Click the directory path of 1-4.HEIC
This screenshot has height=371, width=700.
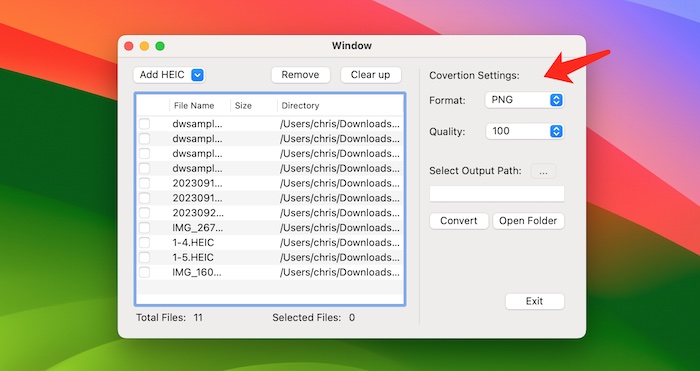pos(340,243)
